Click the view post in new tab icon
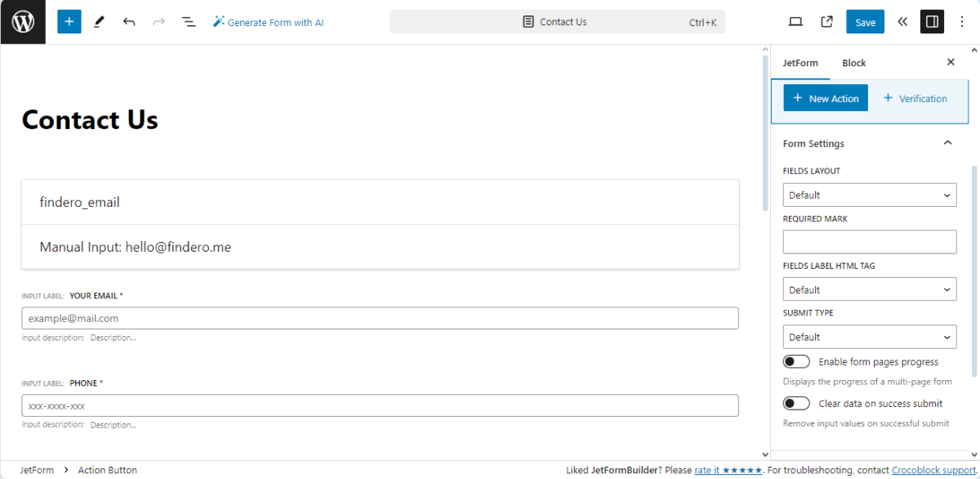Screen dimensions: 980x479 pos(826,21)
